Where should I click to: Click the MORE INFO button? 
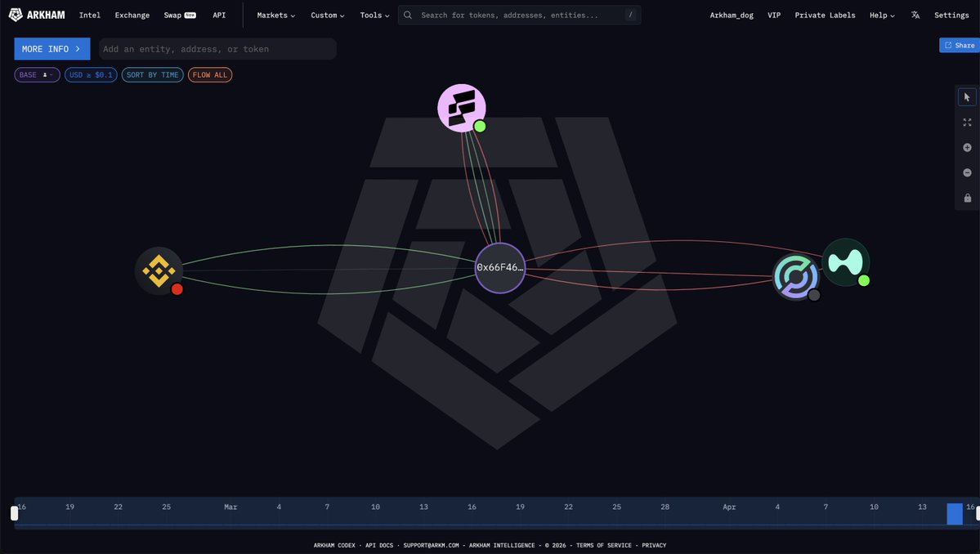(51, 49)
